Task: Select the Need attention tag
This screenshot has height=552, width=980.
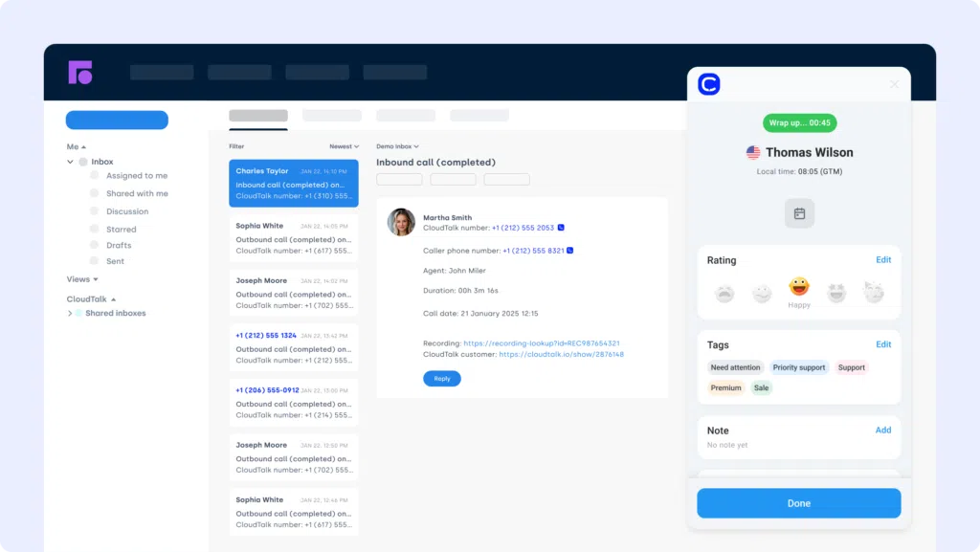Action: point(735,367)
